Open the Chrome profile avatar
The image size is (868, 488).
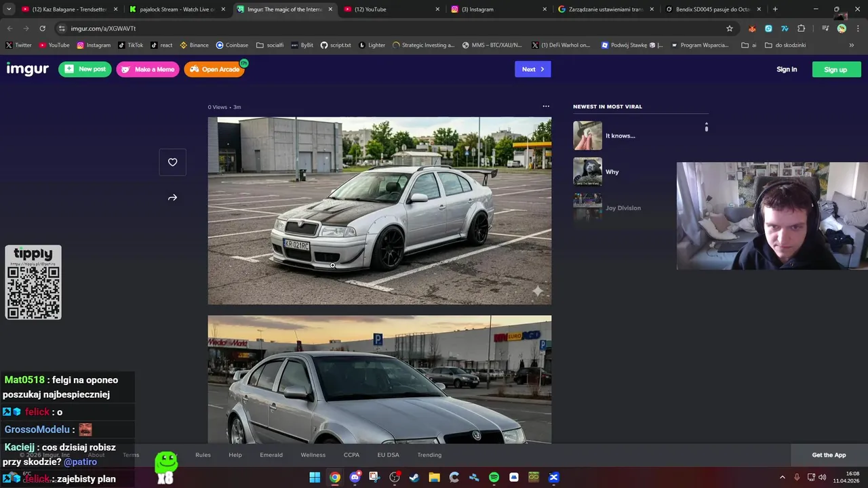click(x=842, y=28)
